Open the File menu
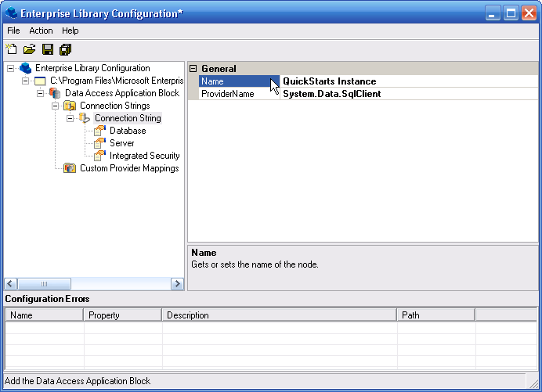Viewport: 542px width, 392px height. (13, 31)
